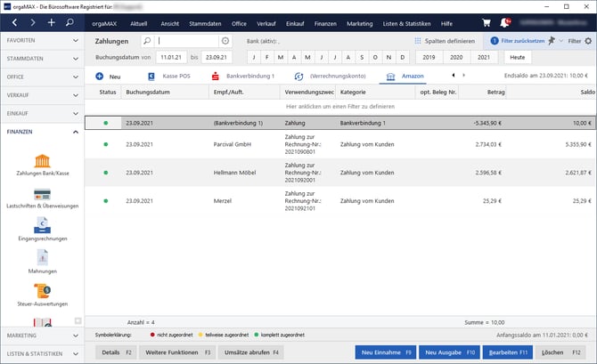This screenshot has height=364, width=597.
Task: Open global search magnifier in top bar
Action: (x=70, y=23)
